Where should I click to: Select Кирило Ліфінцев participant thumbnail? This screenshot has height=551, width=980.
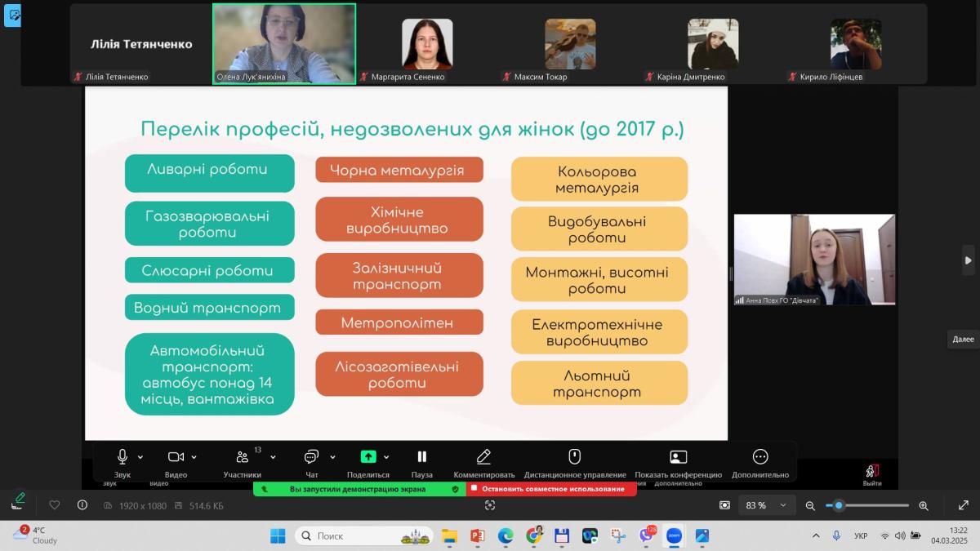[x=856, y=43]
